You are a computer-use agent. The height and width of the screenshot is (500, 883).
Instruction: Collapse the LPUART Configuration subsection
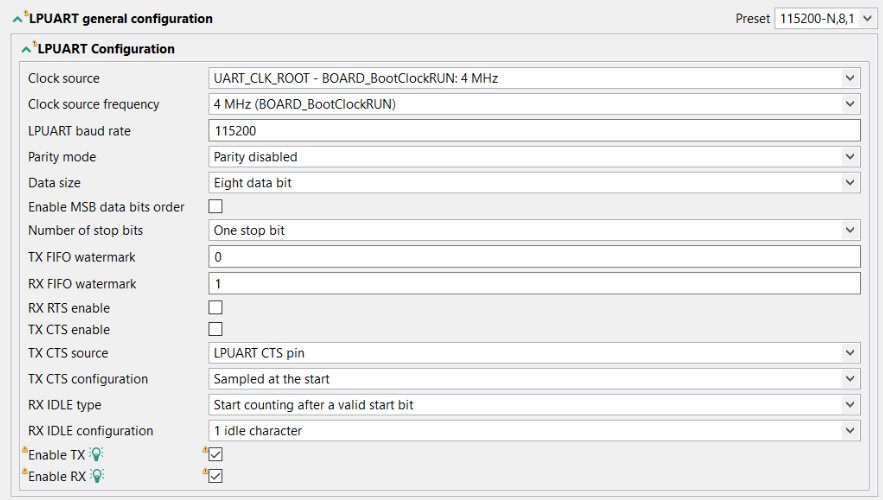pyautogui.click(x=27, y=49)
